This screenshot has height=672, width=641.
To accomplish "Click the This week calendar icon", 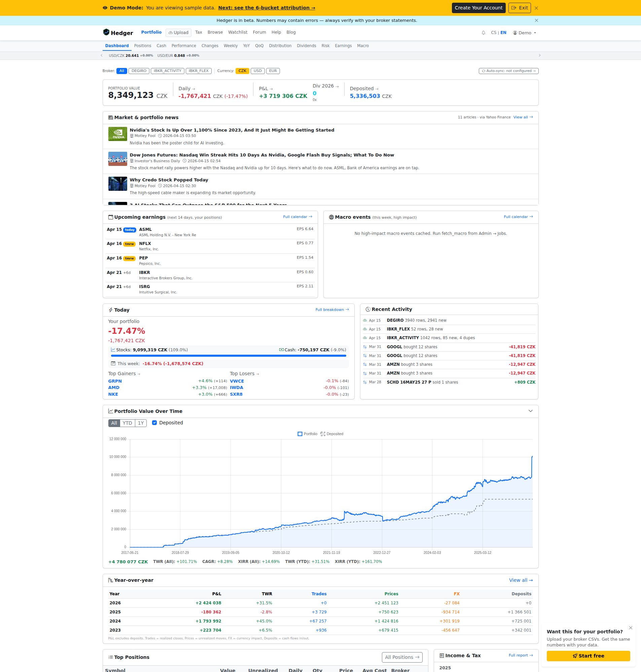I will tap(113, 364).
